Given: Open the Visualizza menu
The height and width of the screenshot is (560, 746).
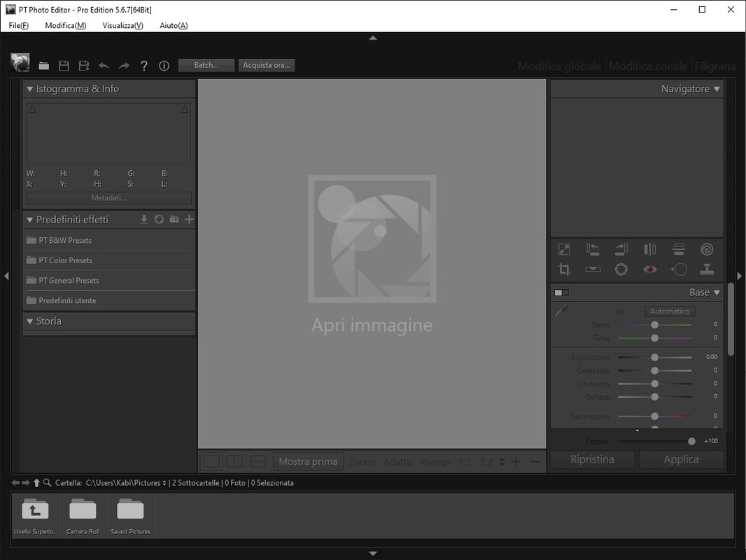Looking at the screenshot, I should (122, 26).
